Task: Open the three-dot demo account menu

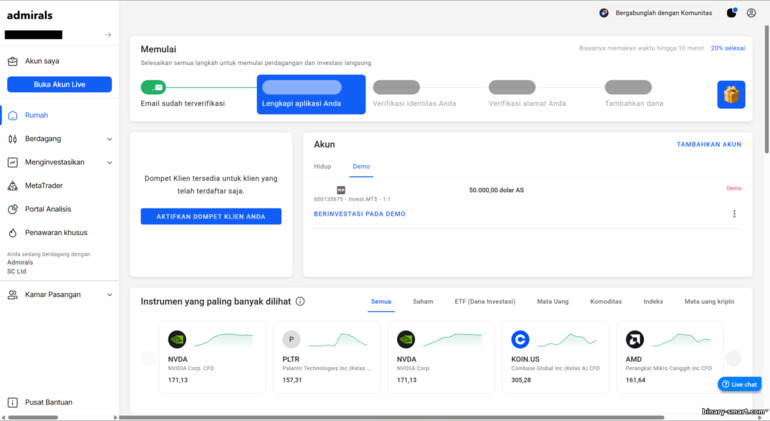Action: 734,214
